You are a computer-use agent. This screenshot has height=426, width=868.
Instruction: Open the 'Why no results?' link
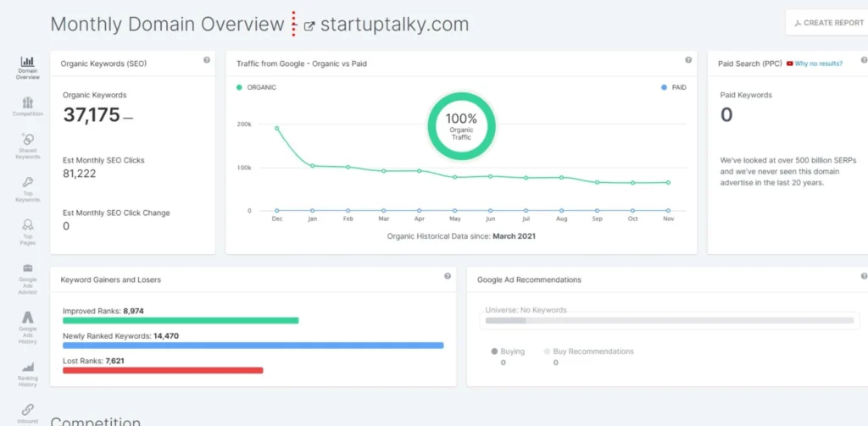(815, 64)
